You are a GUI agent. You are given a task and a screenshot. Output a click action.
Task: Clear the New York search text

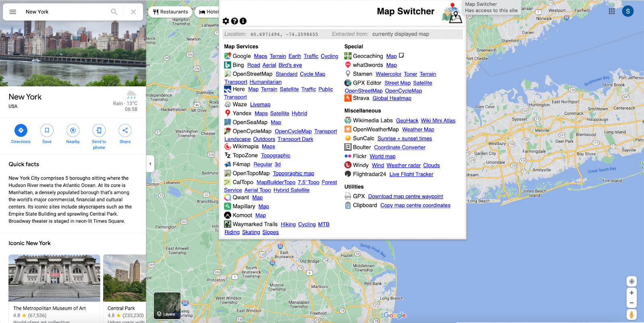click(133, 12)
